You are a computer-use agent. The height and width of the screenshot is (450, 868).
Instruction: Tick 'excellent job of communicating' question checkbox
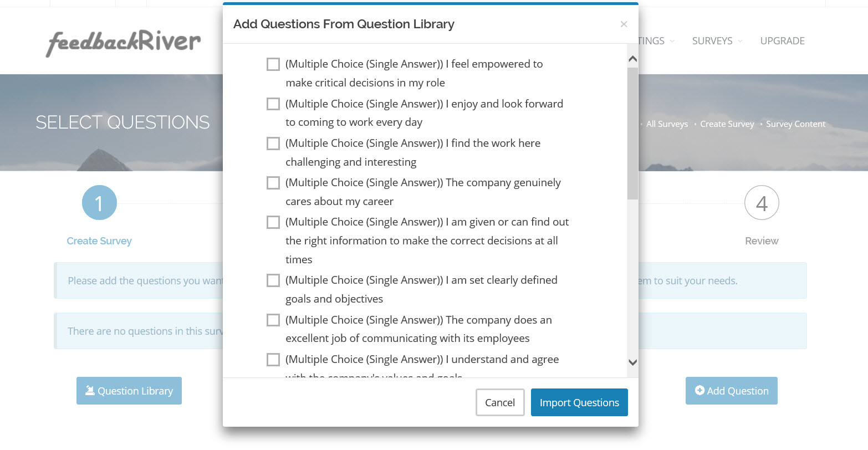pyautogui.click(x=273, y=320)
